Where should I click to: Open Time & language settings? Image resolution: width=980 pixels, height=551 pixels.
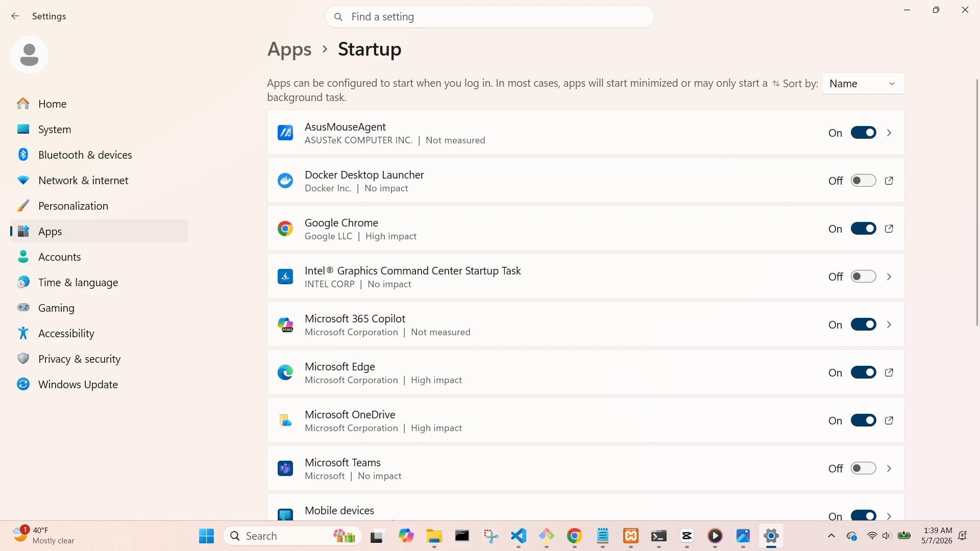pyautogui.click(x=99, y=282)
